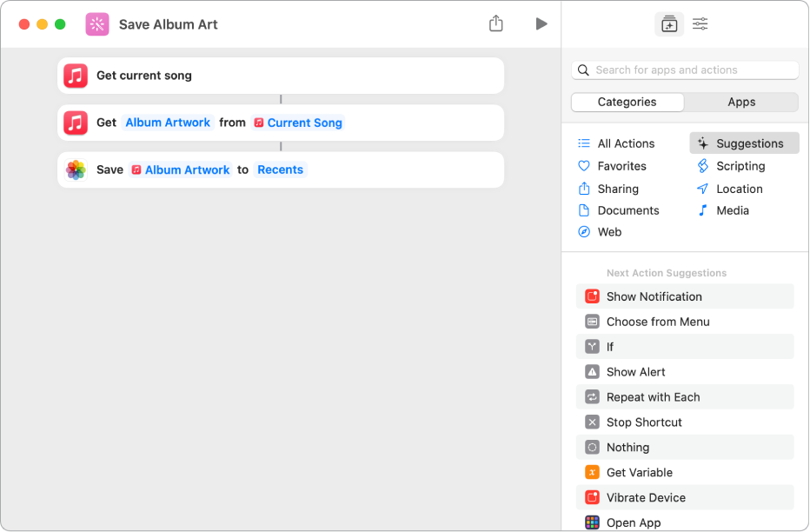
Task: Show the Action Library panel
Action: point(669,23)
